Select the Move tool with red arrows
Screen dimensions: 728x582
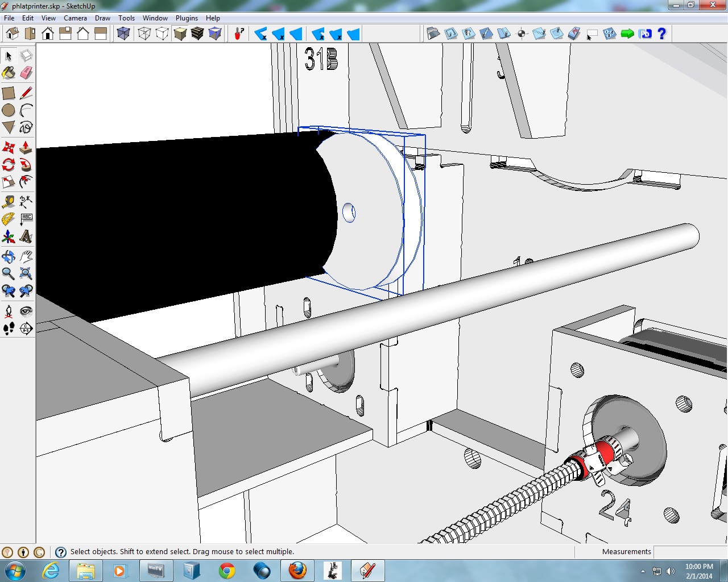pyautogui.click(x=9, y=148)
